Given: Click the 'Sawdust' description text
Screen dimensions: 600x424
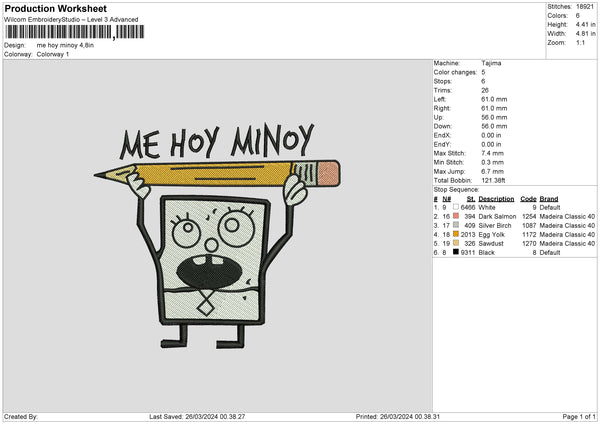Looking at the screenshot, I should tap(491, 243).
